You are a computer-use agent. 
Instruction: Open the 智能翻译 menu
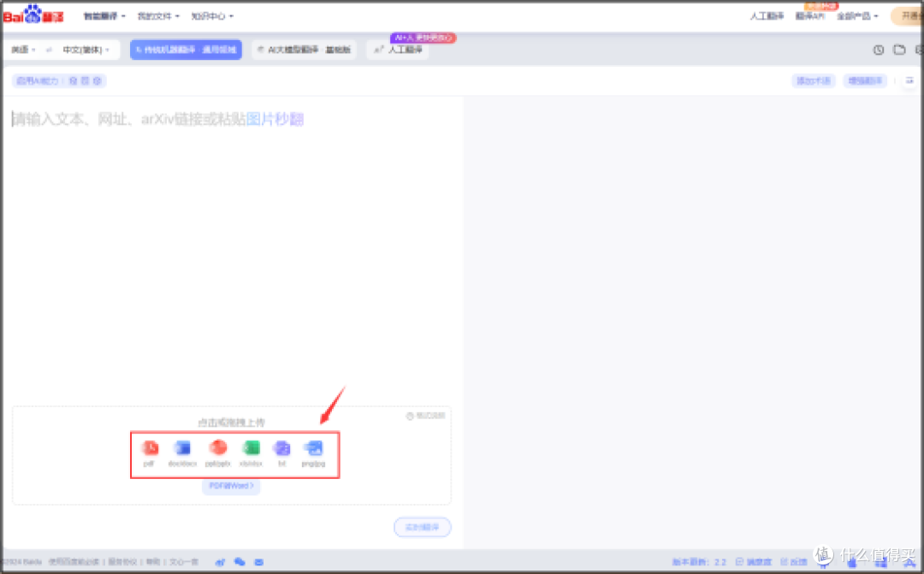[x=104, y=16]
